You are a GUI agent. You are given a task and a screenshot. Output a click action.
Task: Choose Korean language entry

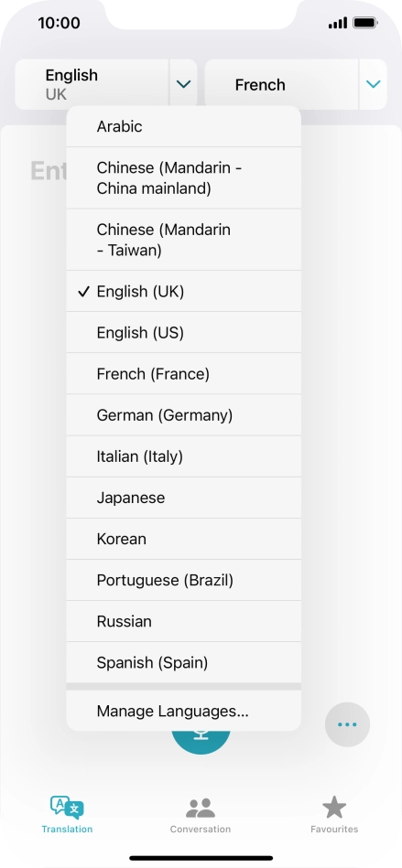183,539
